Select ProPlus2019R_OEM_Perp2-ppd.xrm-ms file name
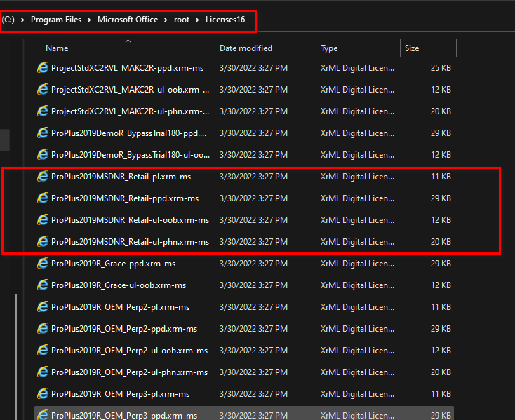The height and width of the screenshot is (420, 515). [x=124, y=328]
